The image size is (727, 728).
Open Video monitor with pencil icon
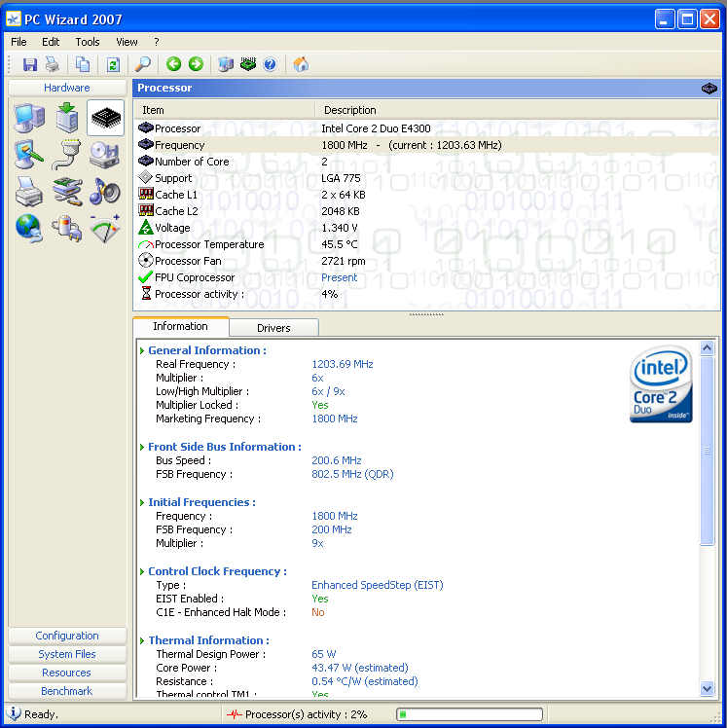click(29, 154)
